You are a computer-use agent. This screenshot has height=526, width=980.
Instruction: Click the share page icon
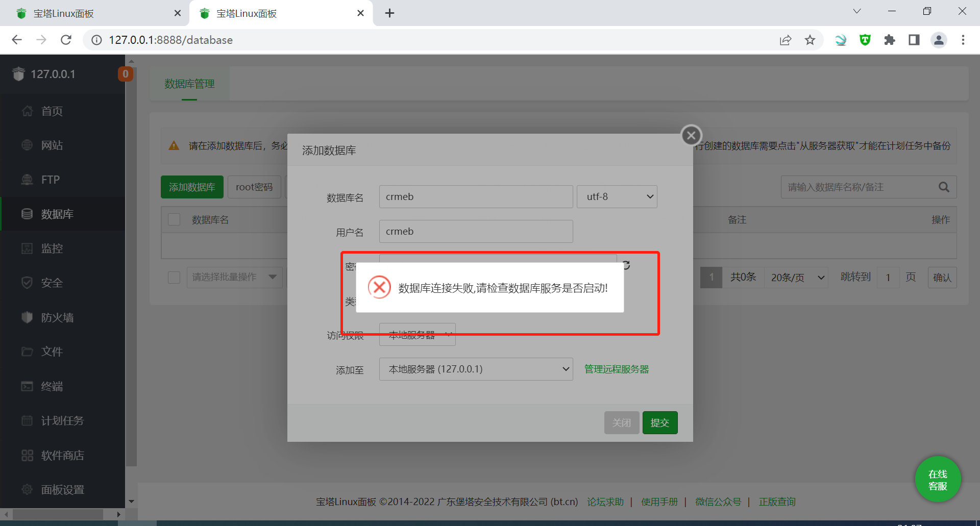pyautogui.click(x=786, y=40)
